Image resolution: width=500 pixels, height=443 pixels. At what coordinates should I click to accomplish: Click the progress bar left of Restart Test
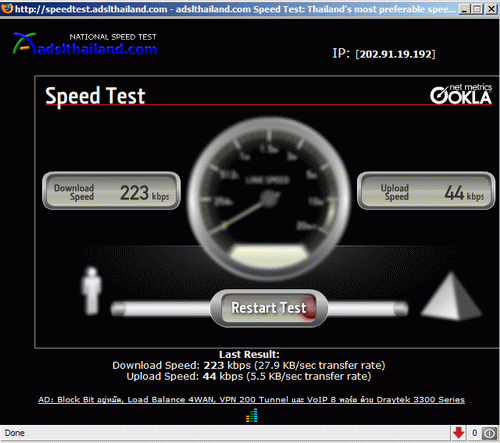pos(161,308)
